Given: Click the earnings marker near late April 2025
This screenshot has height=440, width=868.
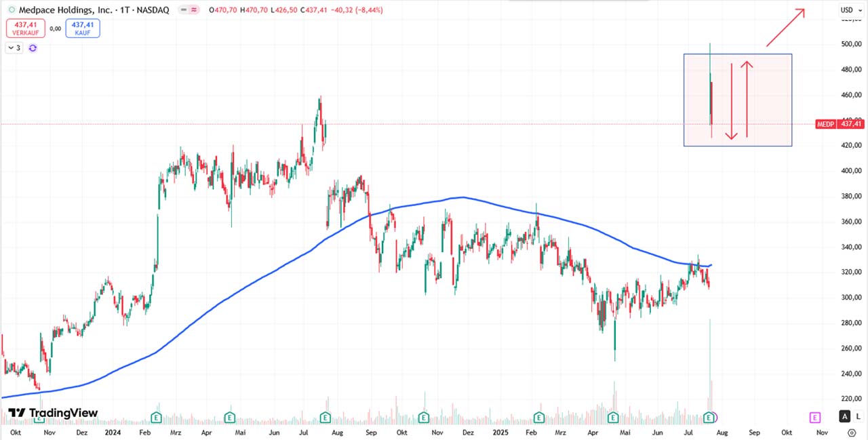Looking at the screenshot, I should pos(613,417).
